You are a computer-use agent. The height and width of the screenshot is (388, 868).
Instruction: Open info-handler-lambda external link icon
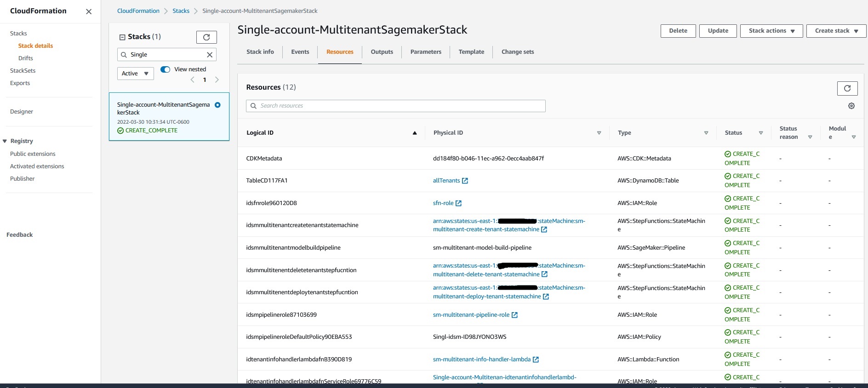536,359
